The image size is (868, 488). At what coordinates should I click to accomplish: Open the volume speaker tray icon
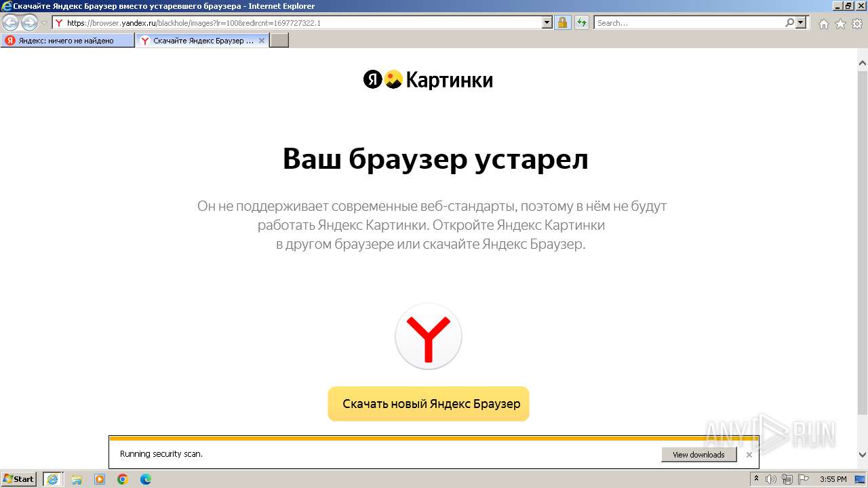click(x=771, y=479)
